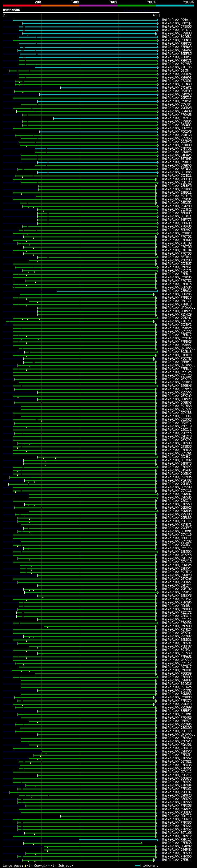Click the red 20% identity legend segment

point(22,6)
